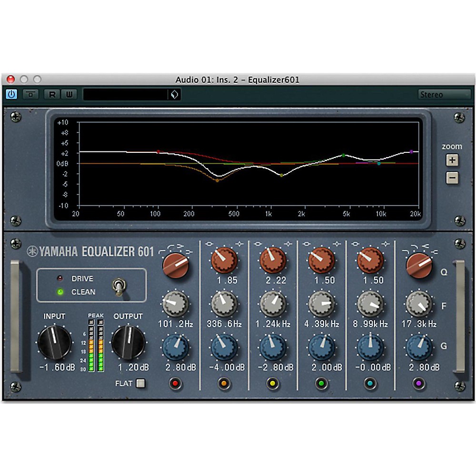Click the OUTPUT gain knob

(129, 342)
